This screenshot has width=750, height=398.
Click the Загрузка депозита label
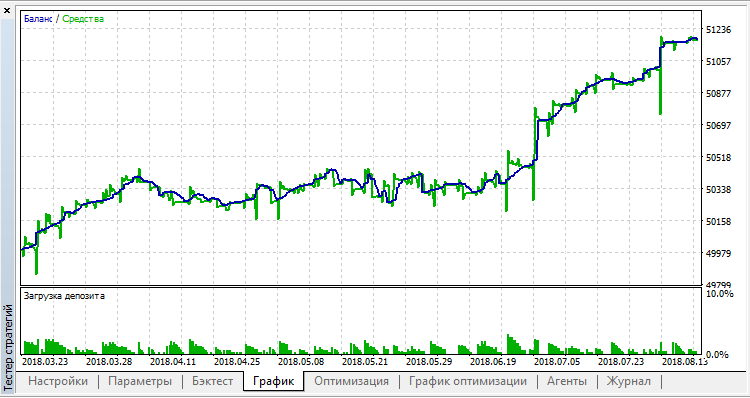[64, 296]
